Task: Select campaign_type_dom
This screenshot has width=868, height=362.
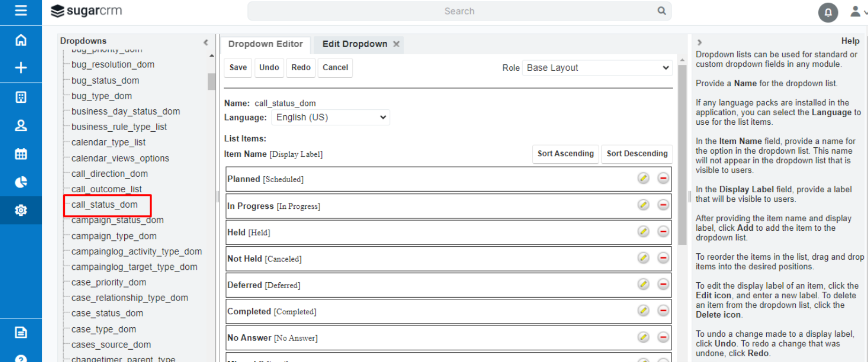Action: (x=114, y=236)
